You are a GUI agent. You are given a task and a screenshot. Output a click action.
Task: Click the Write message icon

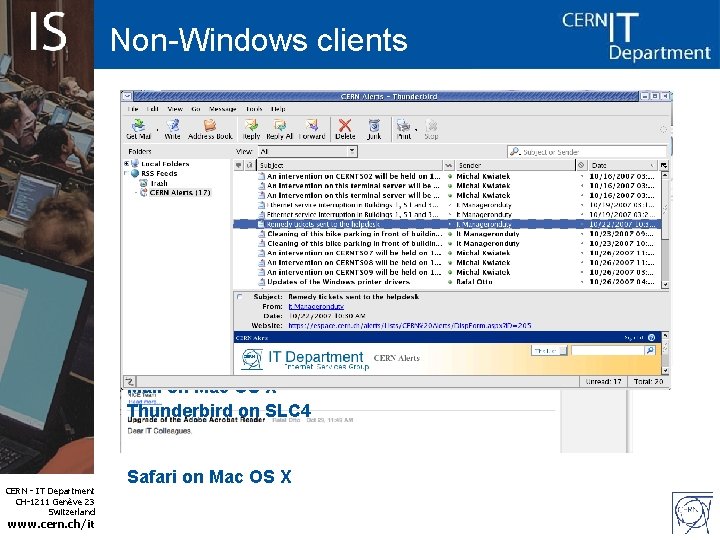click(173, 125)
